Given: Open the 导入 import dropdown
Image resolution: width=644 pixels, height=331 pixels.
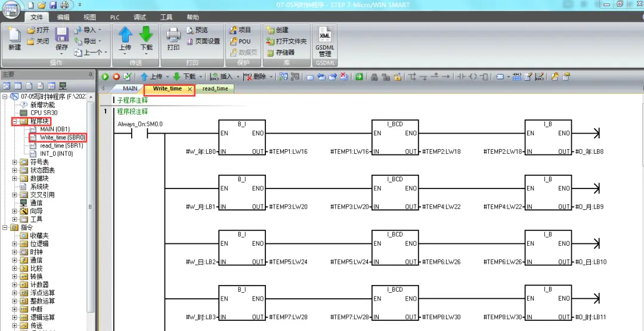Looking at the screenshot, I should 99,30.
